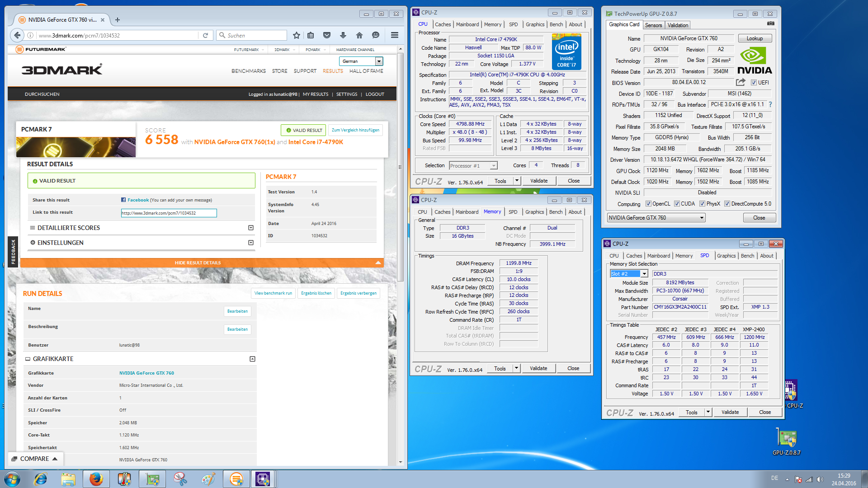Click the LOGOUT link
Viewport: 868px width, 488px height.
coord(375,94)
